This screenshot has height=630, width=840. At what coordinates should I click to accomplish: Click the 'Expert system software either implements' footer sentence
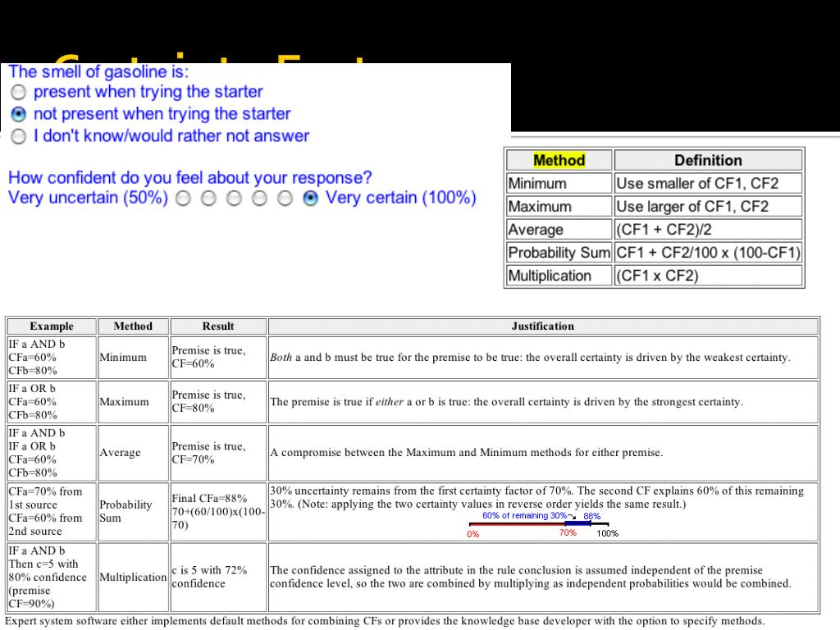click(x=385, y=622)
